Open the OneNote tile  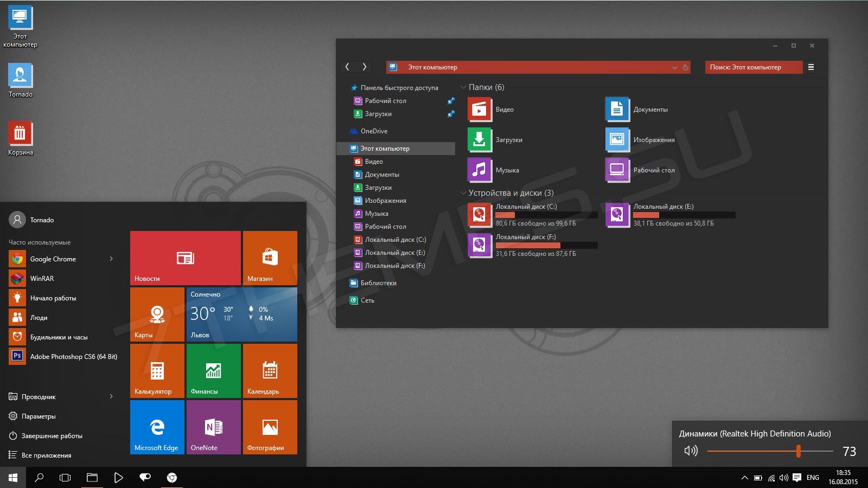click(214, 427)
